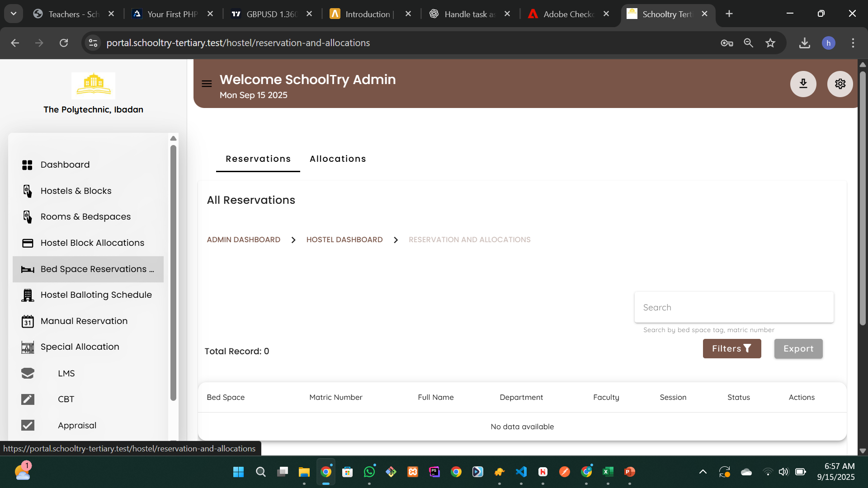Image resolution: width=868 pixels, height=488 pixels.
Task: Open the GBPUSD browser tab
Action: tap(272, 14)
